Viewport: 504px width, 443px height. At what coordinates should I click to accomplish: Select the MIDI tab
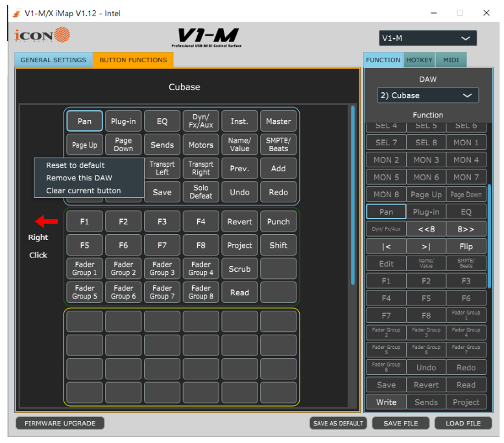(x=451, y=60)
